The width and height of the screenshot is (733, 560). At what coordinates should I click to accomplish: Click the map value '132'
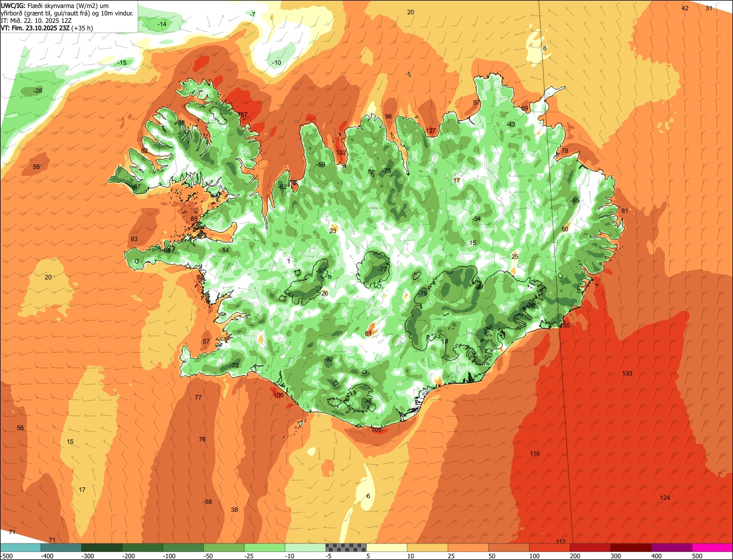click(341, 152)
